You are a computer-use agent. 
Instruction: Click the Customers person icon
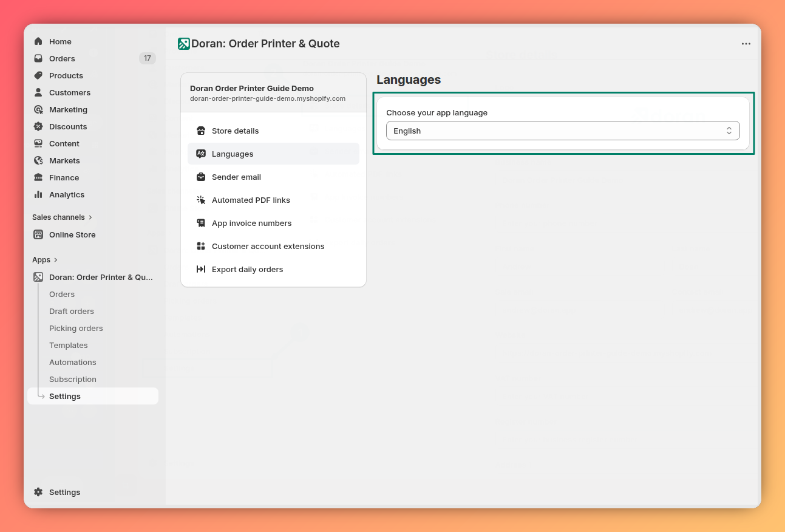(x=38, y=92)
